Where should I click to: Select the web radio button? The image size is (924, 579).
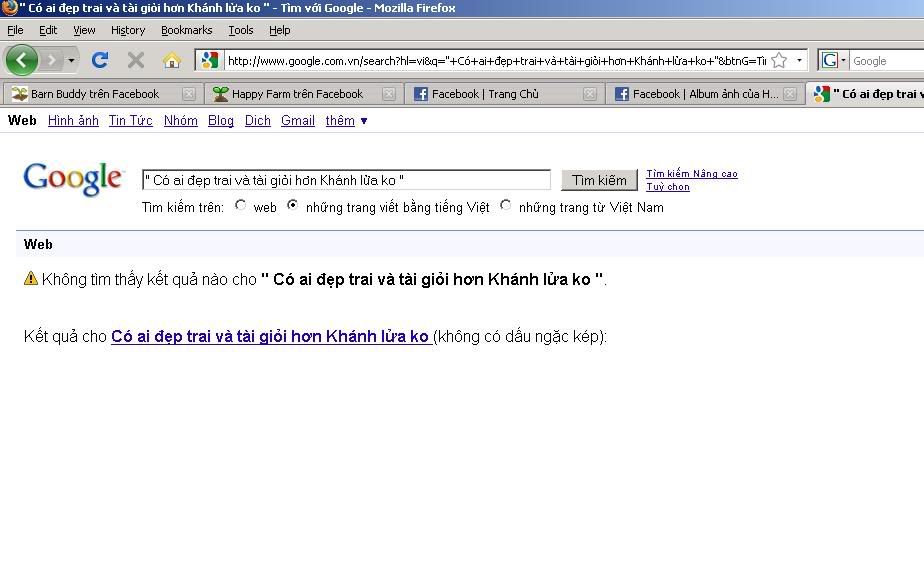point(240,205)
